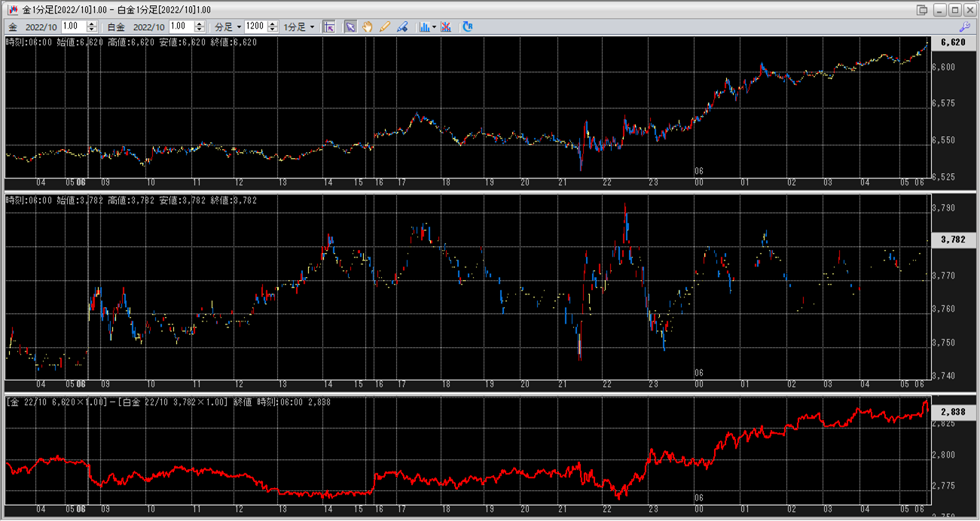Click the bar count field showing 1200
The height and width of the screenshot is (521, 980).
pyautogui.click(x=255, y=26)
